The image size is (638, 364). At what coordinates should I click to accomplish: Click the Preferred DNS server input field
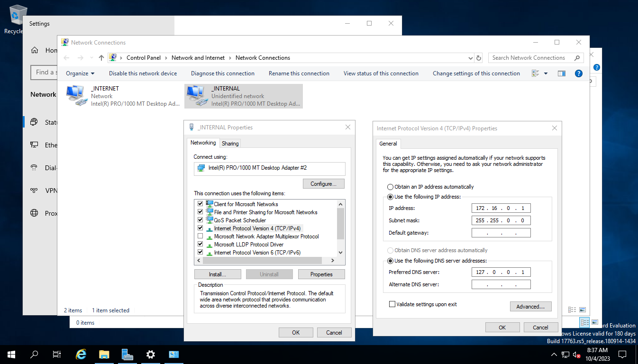(x=501, y=272)
